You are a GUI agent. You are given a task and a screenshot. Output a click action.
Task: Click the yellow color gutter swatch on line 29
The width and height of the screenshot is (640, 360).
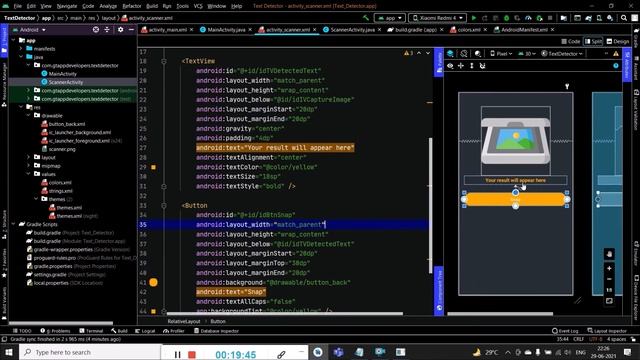[x=153, y=167]
